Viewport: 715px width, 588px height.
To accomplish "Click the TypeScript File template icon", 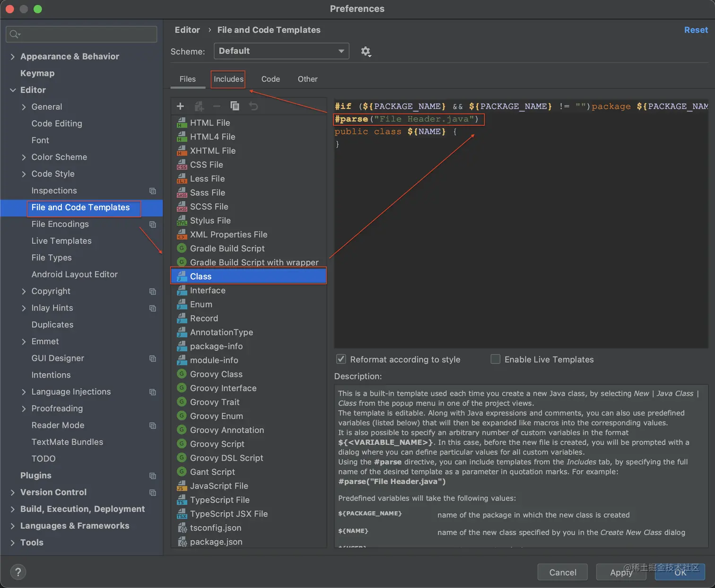I will 182,500.
